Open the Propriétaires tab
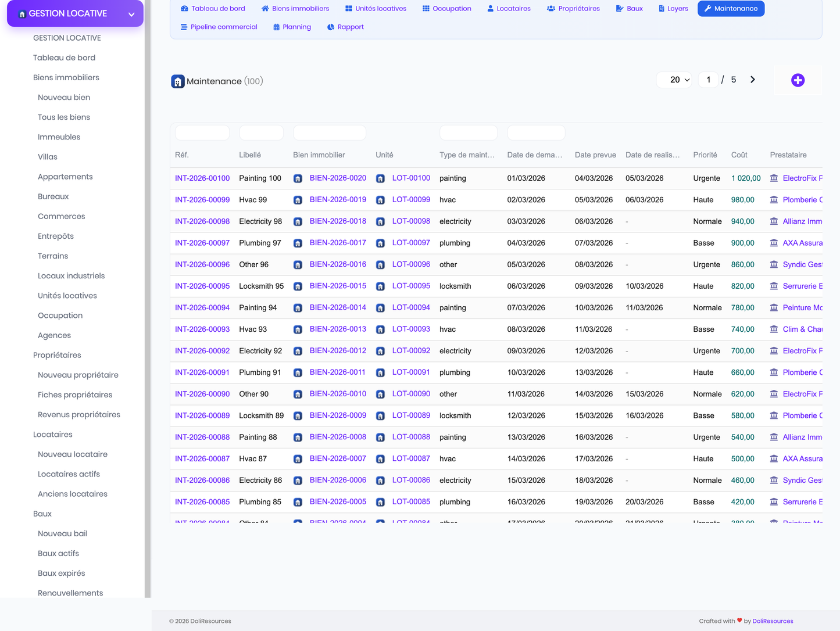The height and width of the screenshot is (631, 840). (x=573, y=9)
